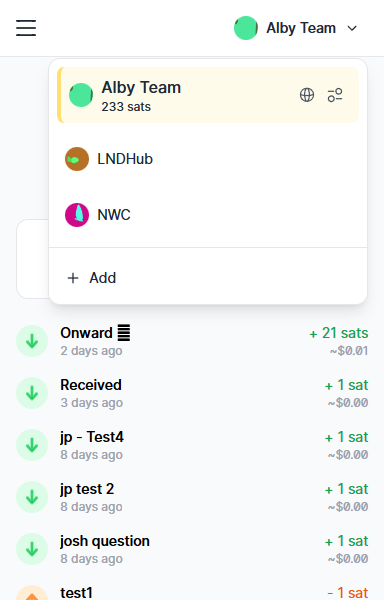384x600 pixels.
Task: Open the jp - Test4 transaction
Action: (x=192, y=445)
